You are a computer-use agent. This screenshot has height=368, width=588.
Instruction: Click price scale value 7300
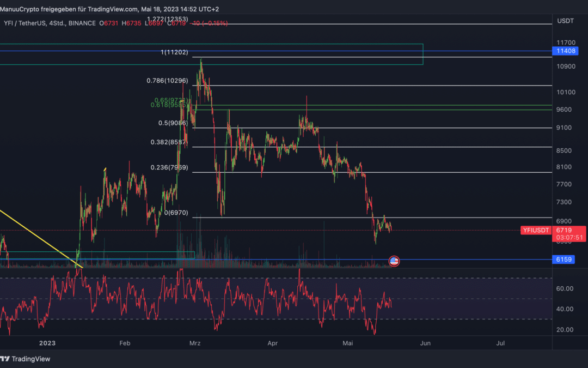pyautogui.click(x=564, y=202)
